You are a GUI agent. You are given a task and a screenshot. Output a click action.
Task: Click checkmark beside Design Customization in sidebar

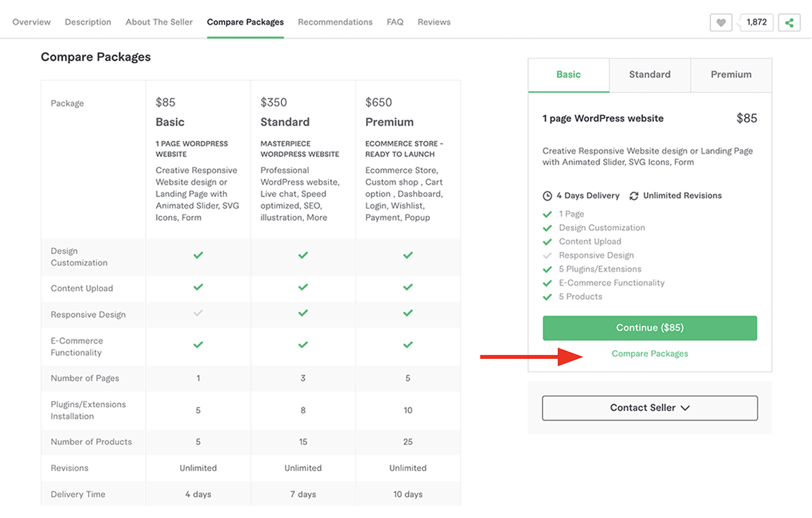click(547, 228)
